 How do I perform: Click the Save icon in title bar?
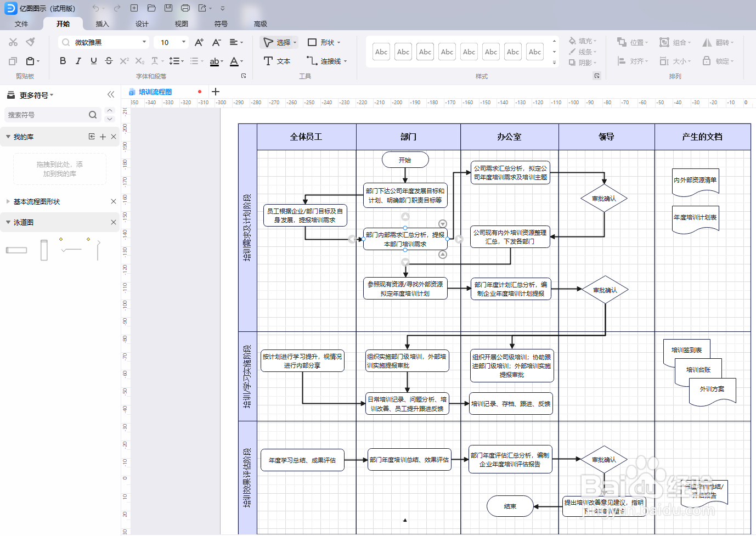168,8
